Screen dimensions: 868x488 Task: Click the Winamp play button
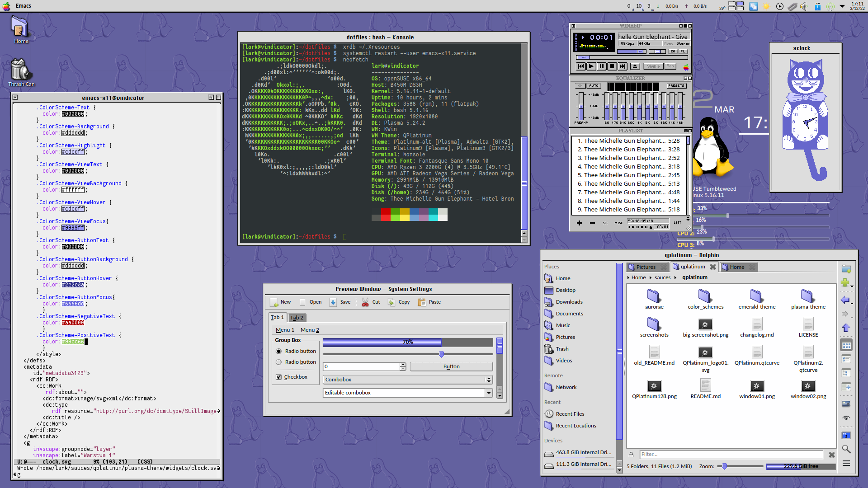pos(591,66)
